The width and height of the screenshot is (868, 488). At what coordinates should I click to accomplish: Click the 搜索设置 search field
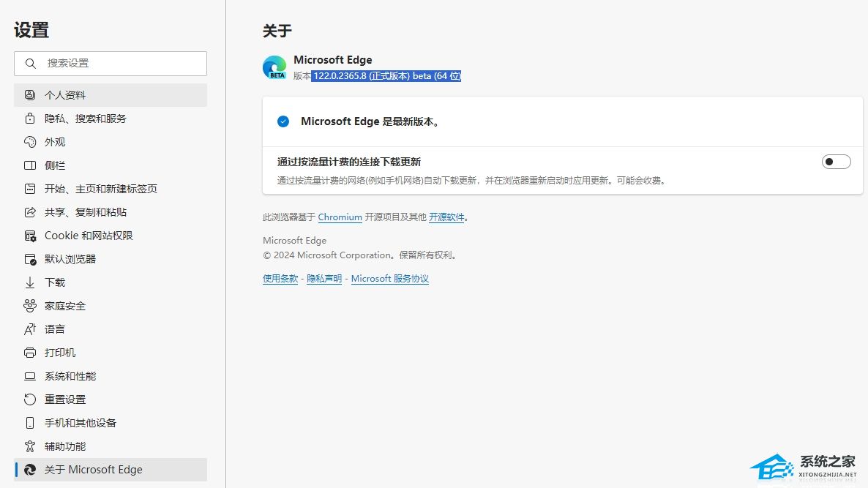click(117, 64)
